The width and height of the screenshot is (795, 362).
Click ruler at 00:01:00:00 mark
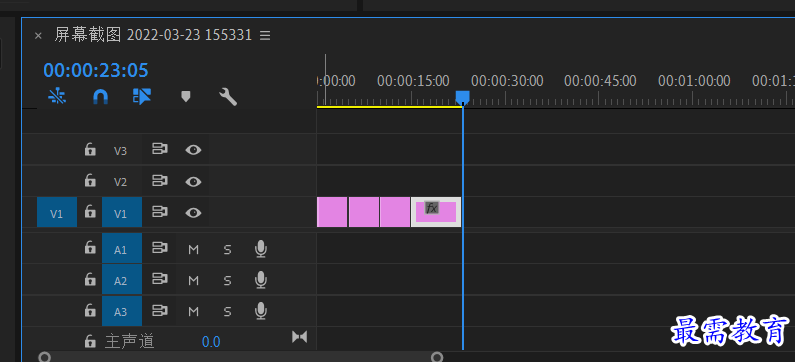click(x=694, y=81)
